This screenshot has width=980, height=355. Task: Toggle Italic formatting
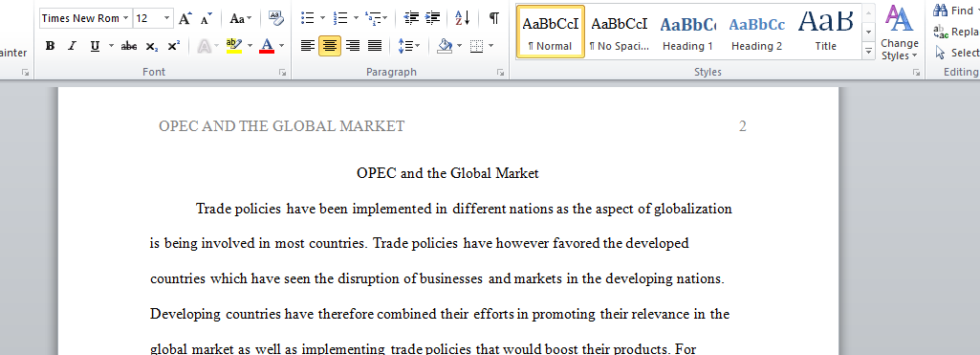coord(72,46)
